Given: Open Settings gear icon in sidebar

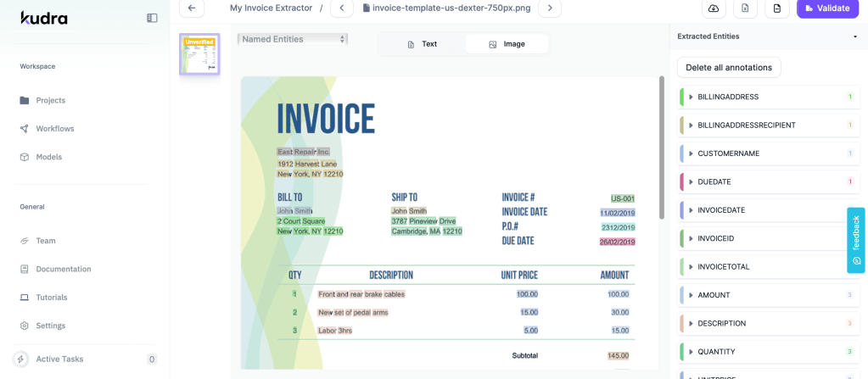Looking at the screenshot, I should 25,326.
